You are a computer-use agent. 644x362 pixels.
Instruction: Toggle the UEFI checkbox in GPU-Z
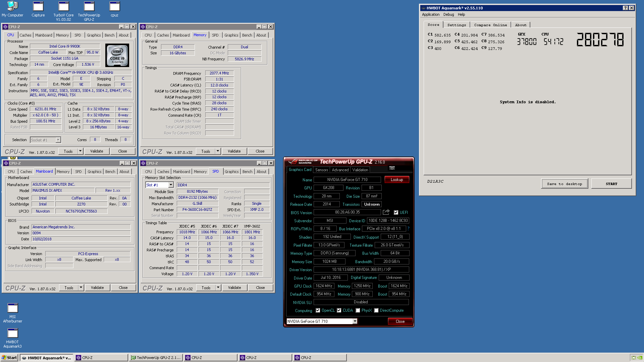click(x=396, y=213)
